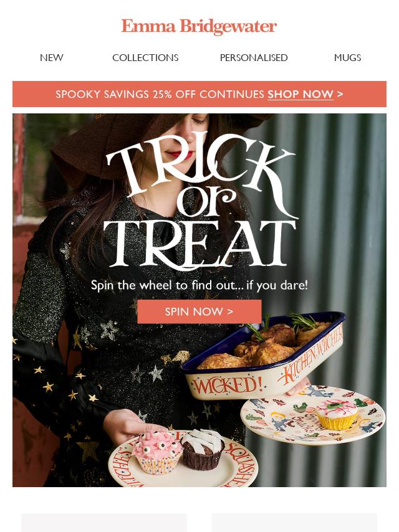Open the Emma Bridgewater logo link
This screenshot has height=532, width=399.
[x=199, y=26]
